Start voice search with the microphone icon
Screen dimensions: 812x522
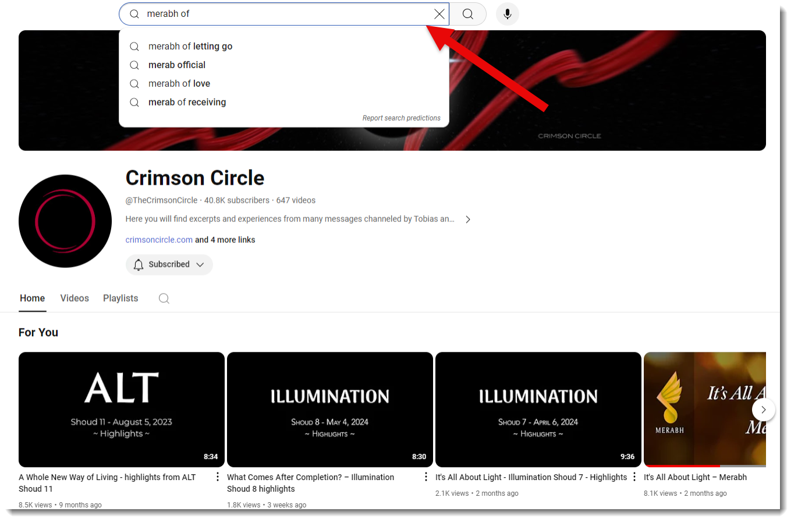coord(508,14)
